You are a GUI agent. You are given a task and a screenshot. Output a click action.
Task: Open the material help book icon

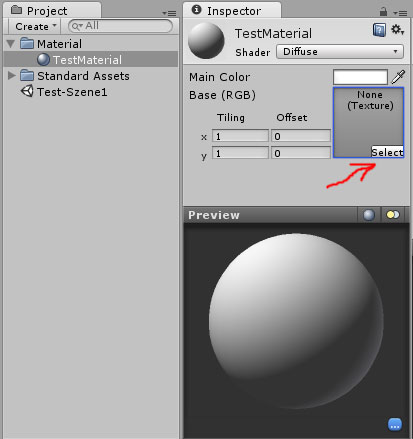pyautogui.click(x=379, y=30)
